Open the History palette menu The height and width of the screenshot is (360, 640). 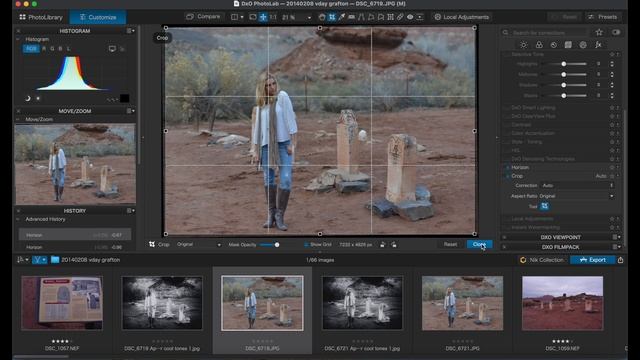click(x=131, y=211)
